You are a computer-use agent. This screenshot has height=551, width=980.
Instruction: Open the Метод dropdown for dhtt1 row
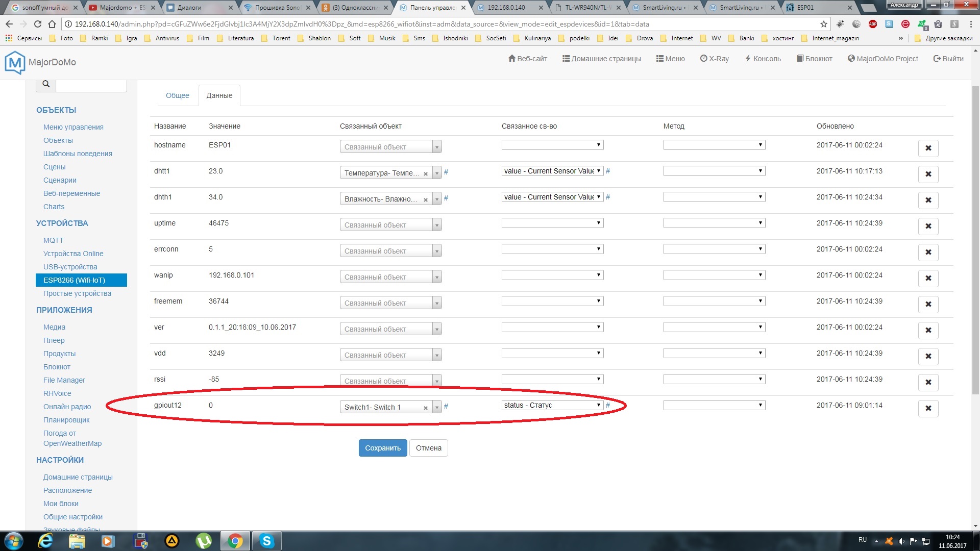[x=714, y=171]
